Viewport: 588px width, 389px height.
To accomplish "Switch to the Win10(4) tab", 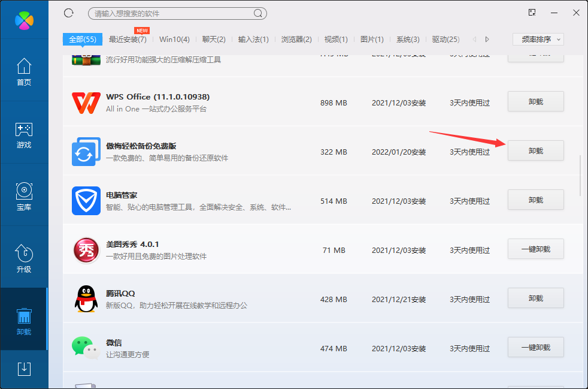I will point(174,40).
